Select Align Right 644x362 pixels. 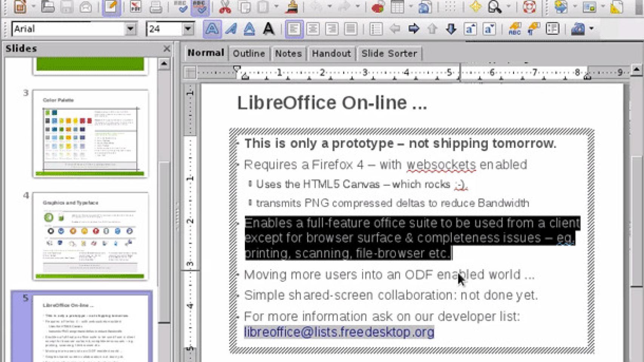332,29
